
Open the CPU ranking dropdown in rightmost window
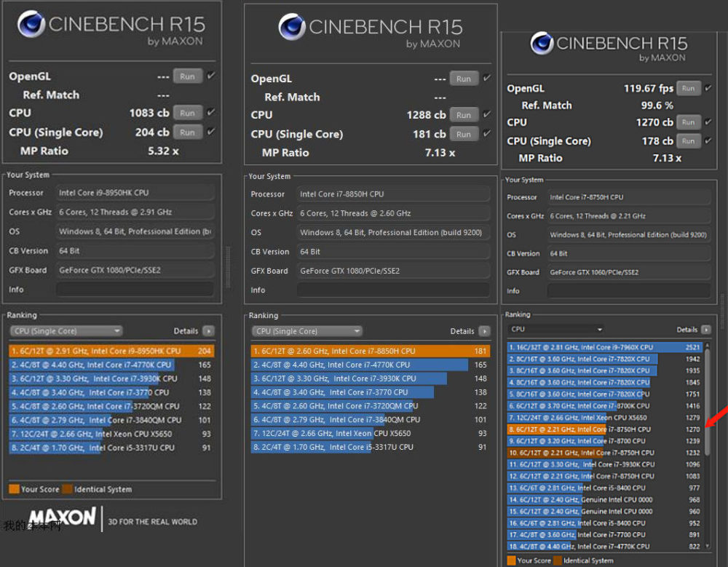click(x=555, y=329)
